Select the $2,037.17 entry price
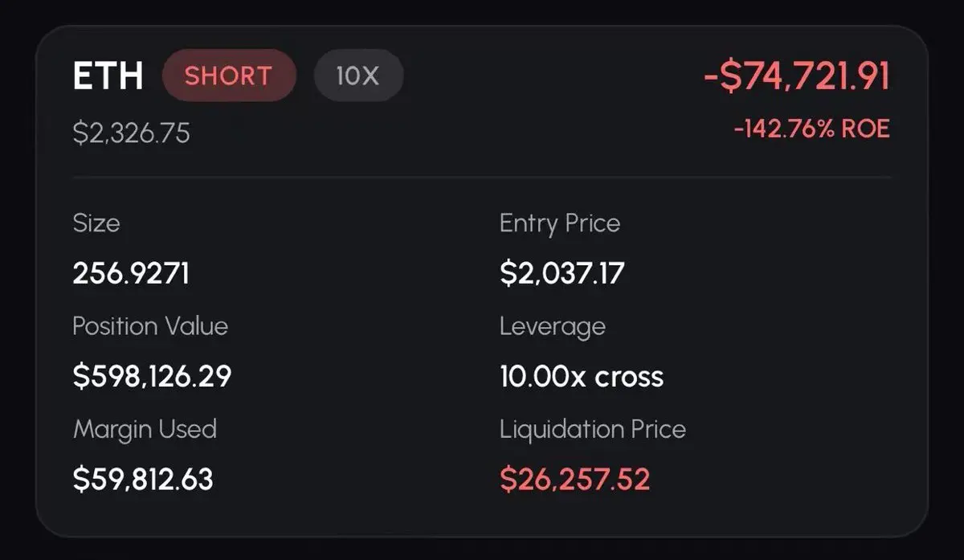This screenshot has width=964, height=560. pyautogui.click(x=562, y=274)
